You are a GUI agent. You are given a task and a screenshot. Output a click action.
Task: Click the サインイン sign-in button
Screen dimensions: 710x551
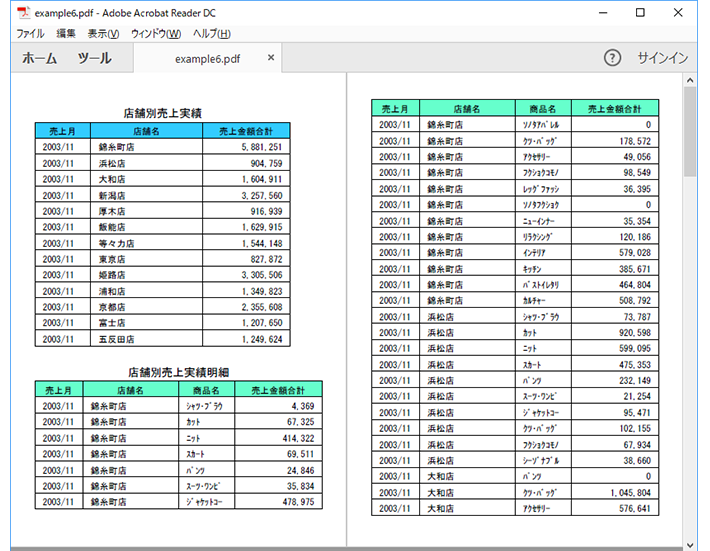coord(662,58)
